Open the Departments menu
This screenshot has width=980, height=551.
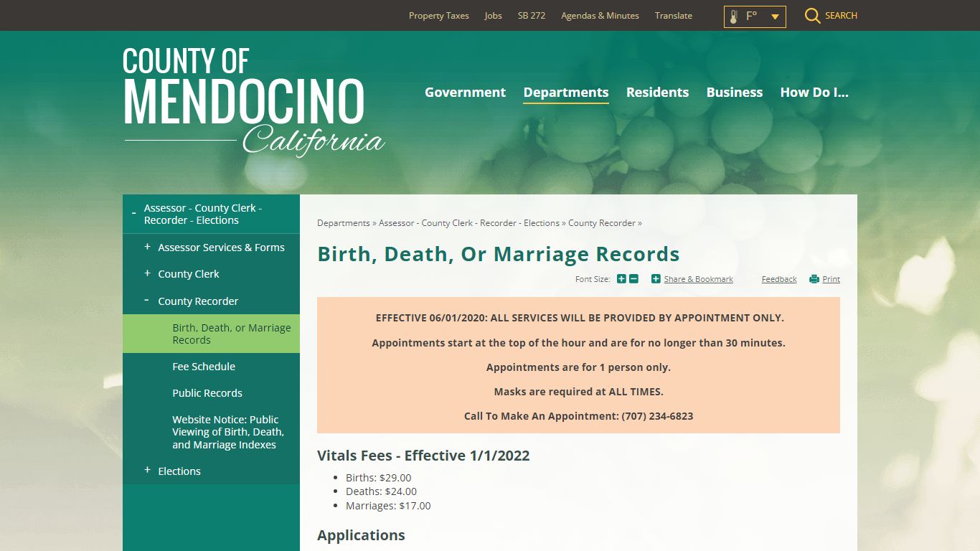[x=566, y=93]
